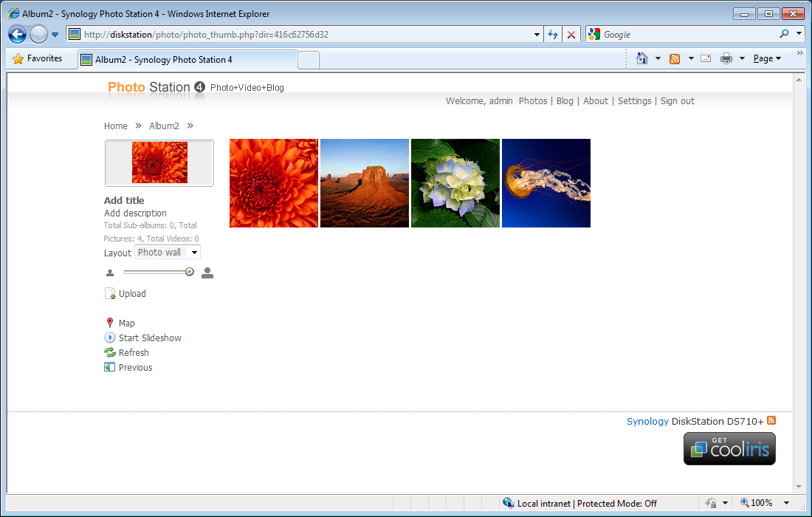
Task: Click the Local intranet security zone globe icon
Action: coord(508,503)
